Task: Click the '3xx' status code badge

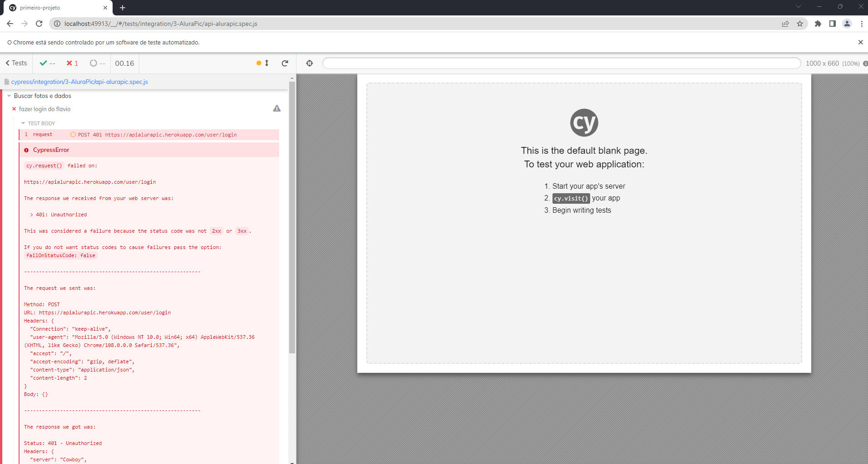Action: tap(242, 231)
